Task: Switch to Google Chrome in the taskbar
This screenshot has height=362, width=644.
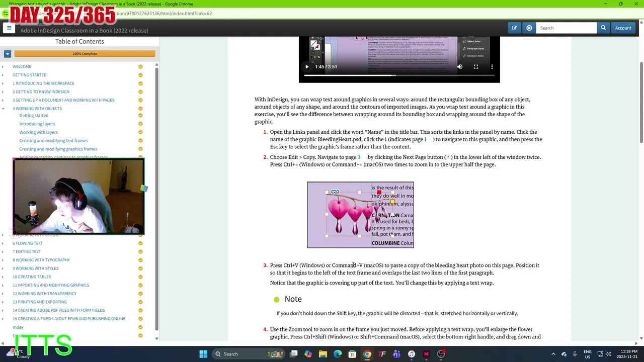Action: point(367,354)
